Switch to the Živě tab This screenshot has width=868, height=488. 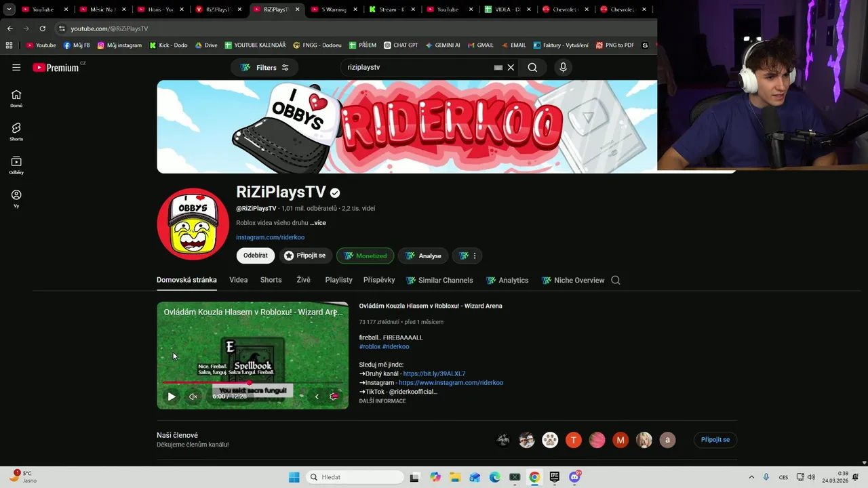(x=303, y=280)
